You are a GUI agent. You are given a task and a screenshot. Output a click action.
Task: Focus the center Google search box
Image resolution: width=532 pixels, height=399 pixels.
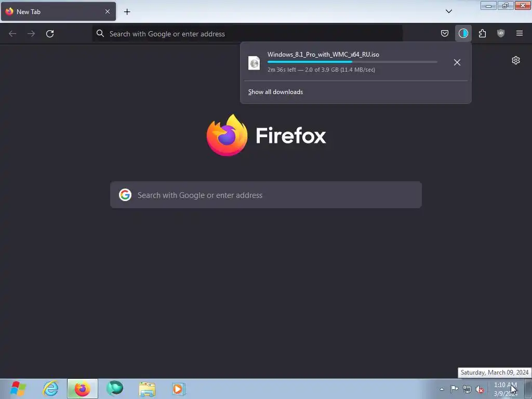tap(266, 195)
